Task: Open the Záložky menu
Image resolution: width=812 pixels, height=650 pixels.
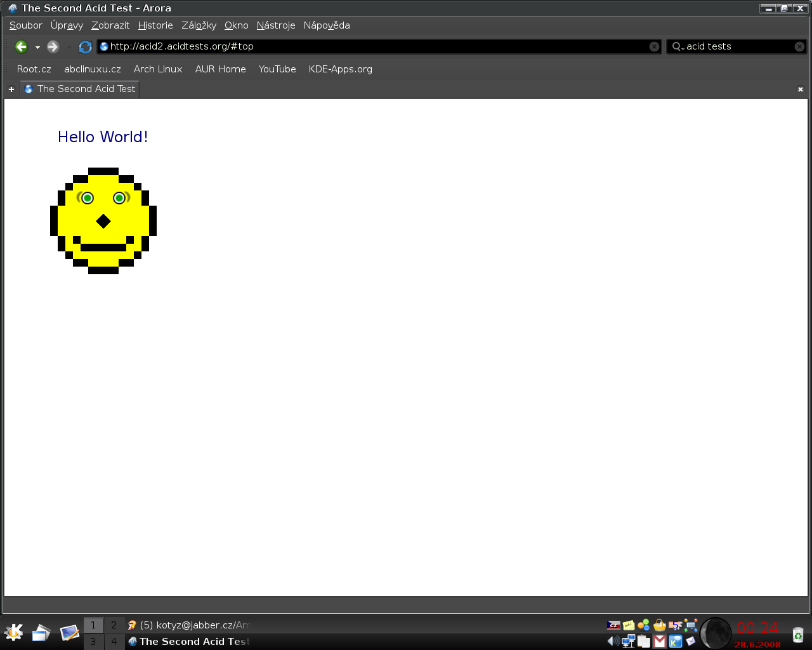Action: (199, 25)
